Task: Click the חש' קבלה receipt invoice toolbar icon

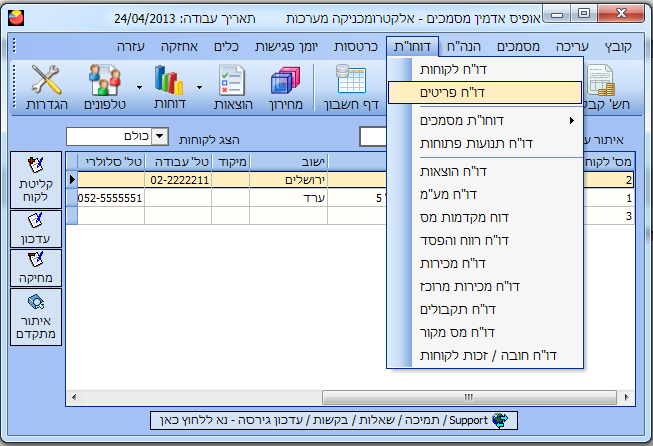Action: (x=606, y=87)
